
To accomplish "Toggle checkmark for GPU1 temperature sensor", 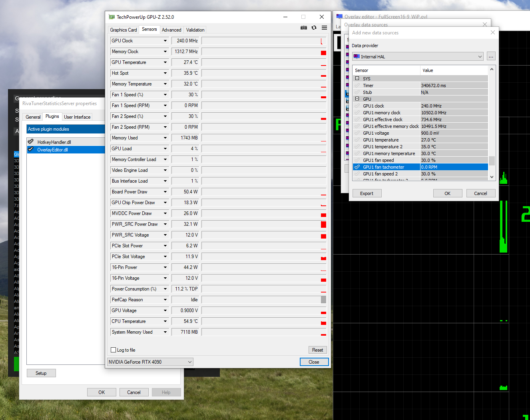I will pos(357,140).
